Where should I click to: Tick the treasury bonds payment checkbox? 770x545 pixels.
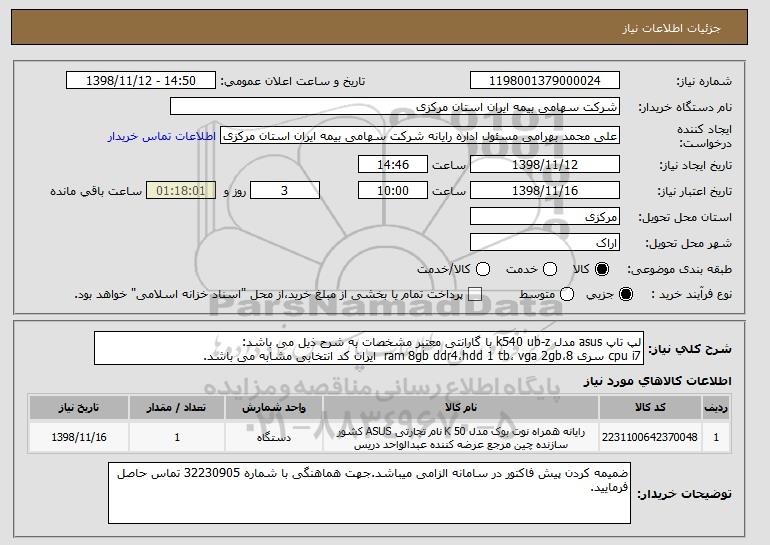point(475,294)
